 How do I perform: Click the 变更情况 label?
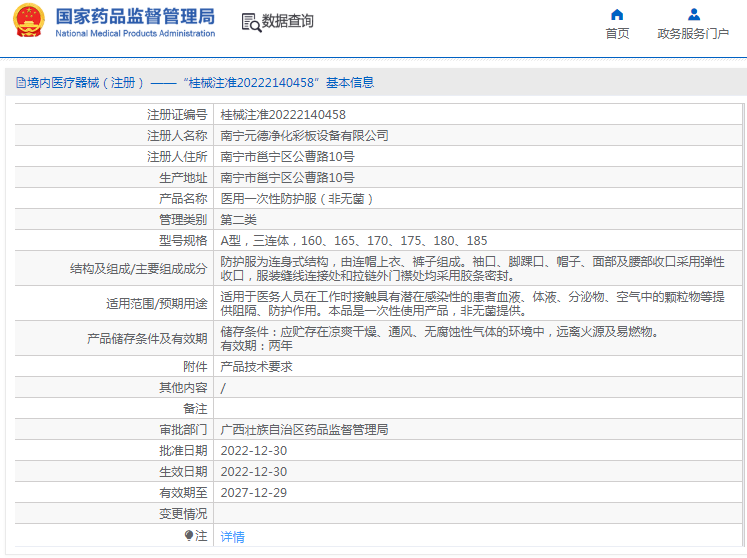pos(183,514)
